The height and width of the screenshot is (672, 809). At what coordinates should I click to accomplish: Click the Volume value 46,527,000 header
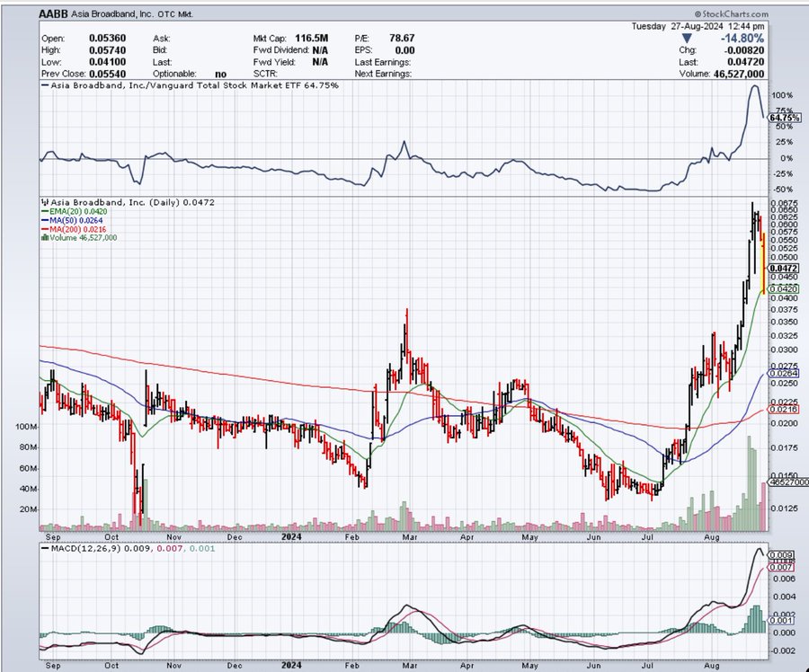tap(737, 74)
